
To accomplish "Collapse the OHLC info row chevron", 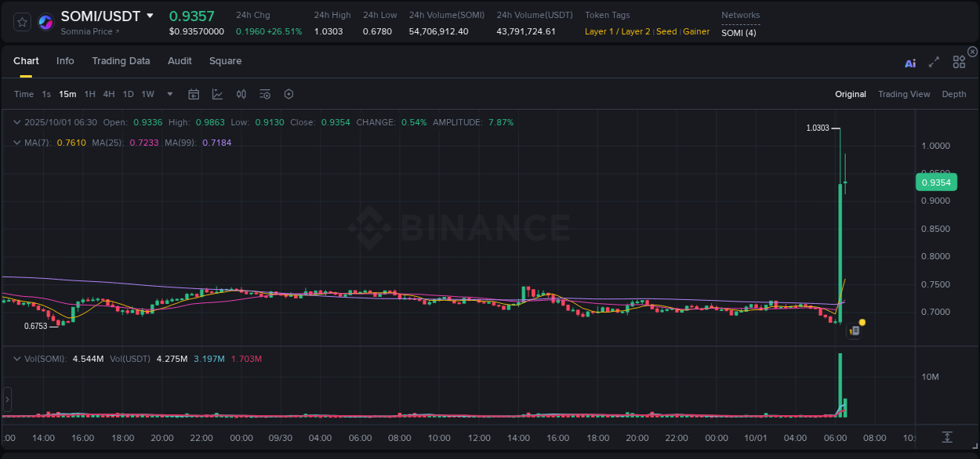I will 16,122.
